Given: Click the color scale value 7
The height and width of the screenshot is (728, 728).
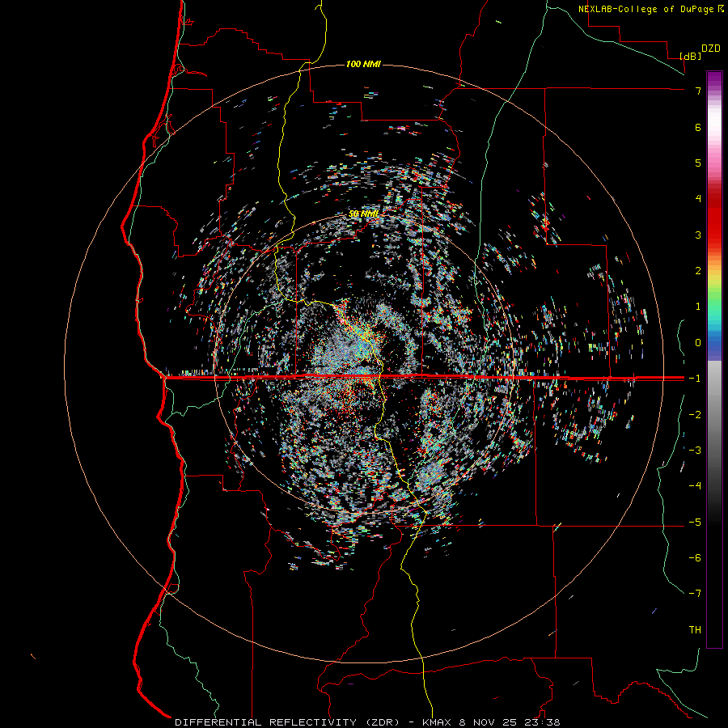Looking at the screenshot, I should tap(698, 91).
